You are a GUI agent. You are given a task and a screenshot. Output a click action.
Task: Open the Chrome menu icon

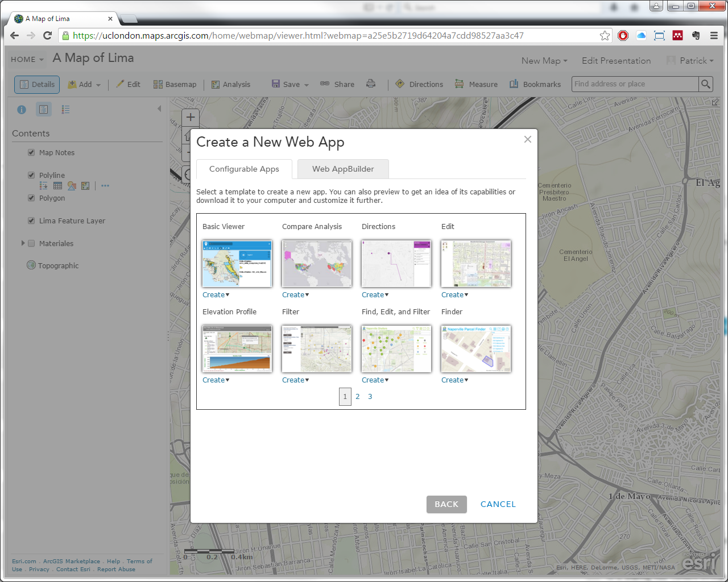point(714,35)
